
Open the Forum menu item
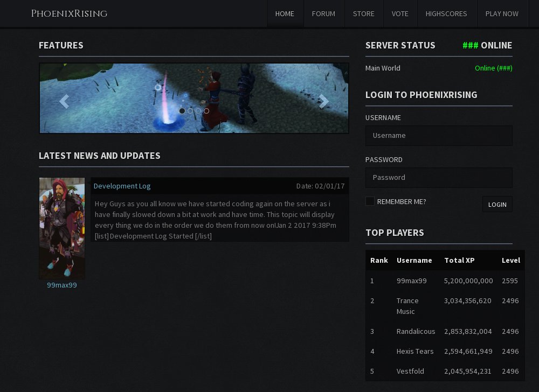[323, 14]
